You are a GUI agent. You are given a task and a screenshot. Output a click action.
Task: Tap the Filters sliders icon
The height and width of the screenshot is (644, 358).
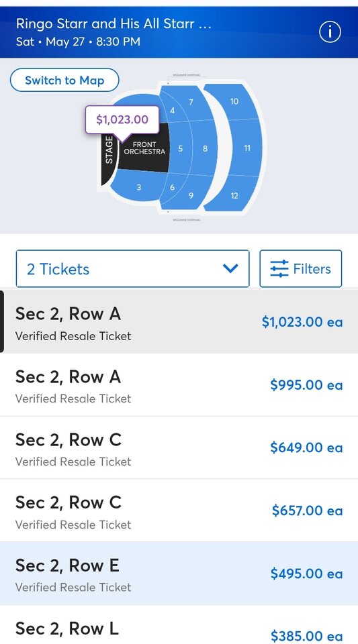pos(279,269)
